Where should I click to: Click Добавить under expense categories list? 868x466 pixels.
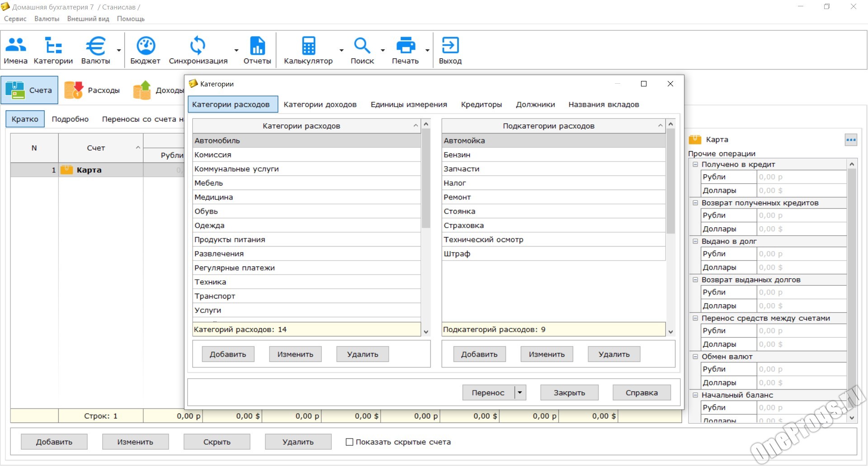pos(228,354)
